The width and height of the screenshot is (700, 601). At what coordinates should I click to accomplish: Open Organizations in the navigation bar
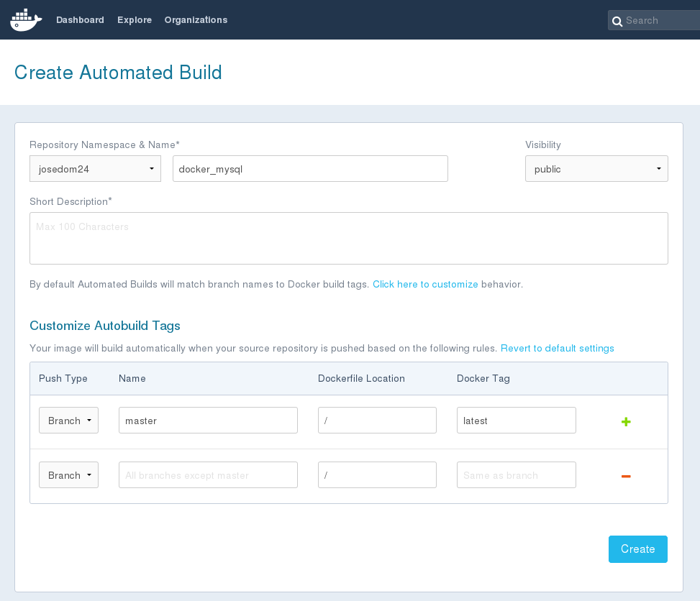coord(196,20)
